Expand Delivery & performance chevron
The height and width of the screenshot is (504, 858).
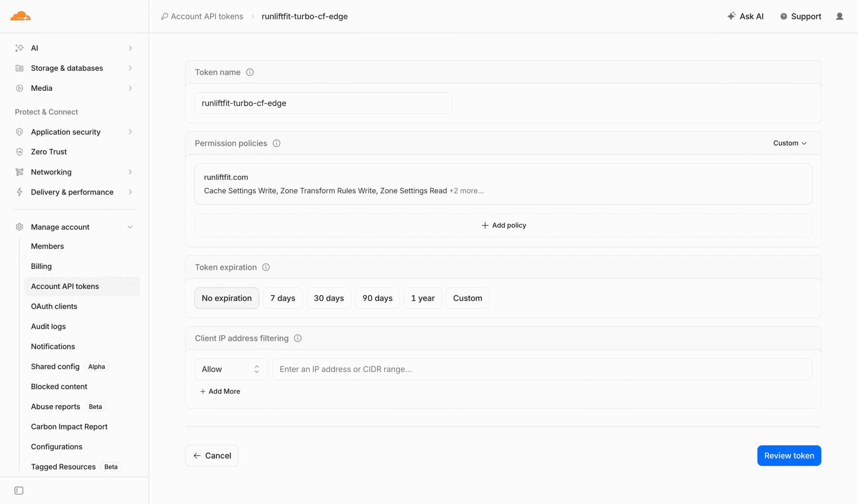tap(130, 192)
